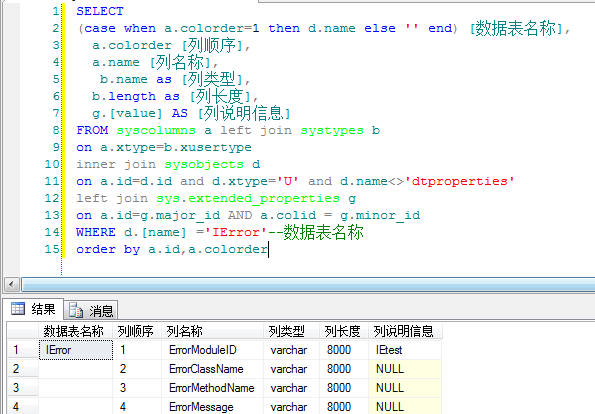Select row 3 via its row header
Image resolution: width=595 pixels, height=414 pixels.
tap(23, 387)
